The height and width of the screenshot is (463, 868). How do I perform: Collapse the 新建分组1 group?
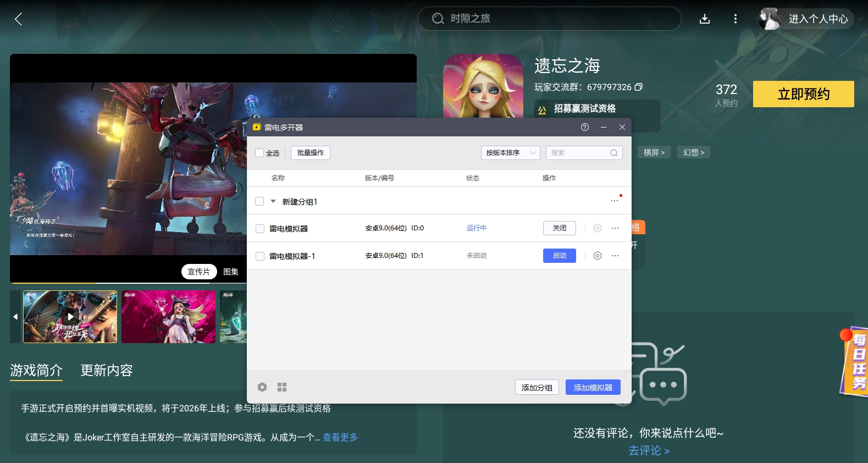click(x=273, y=202)
